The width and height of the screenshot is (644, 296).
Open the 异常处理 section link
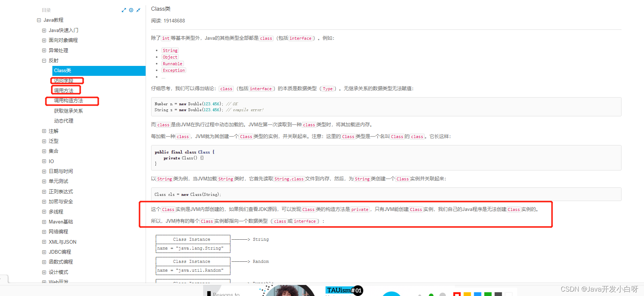pyautogui.click(x=58, y=50)
